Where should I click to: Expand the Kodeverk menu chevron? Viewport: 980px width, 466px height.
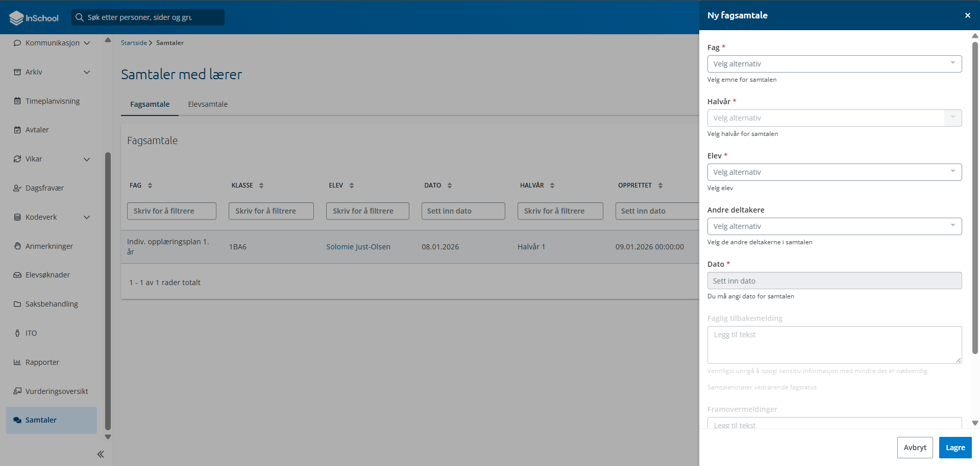tap(87, 217)
